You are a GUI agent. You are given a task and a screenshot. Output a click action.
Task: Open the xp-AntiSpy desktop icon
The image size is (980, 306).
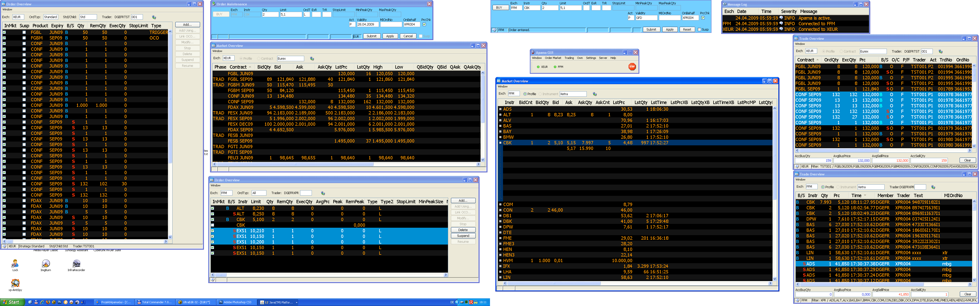coord(15,283)
